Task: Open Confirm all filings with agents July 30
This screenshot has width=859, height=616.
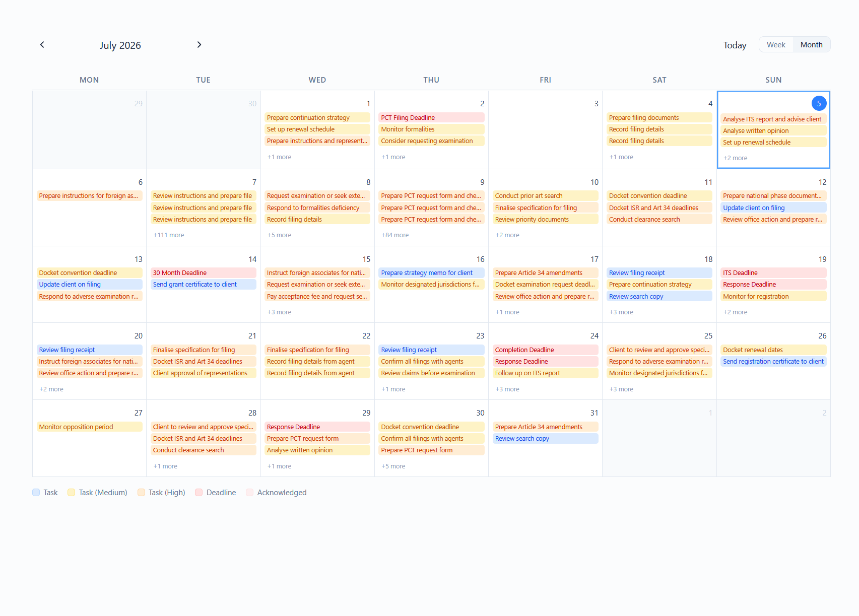Action: [x=431, y=439]
